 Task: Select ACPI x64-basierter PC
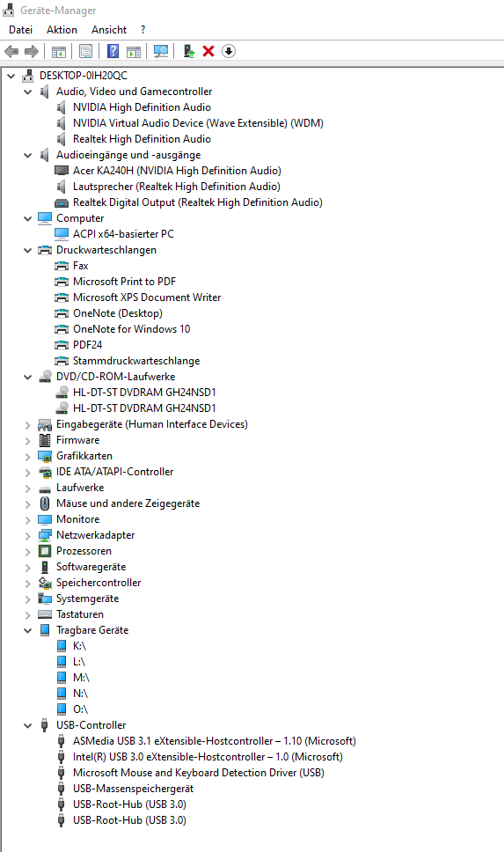123,233
